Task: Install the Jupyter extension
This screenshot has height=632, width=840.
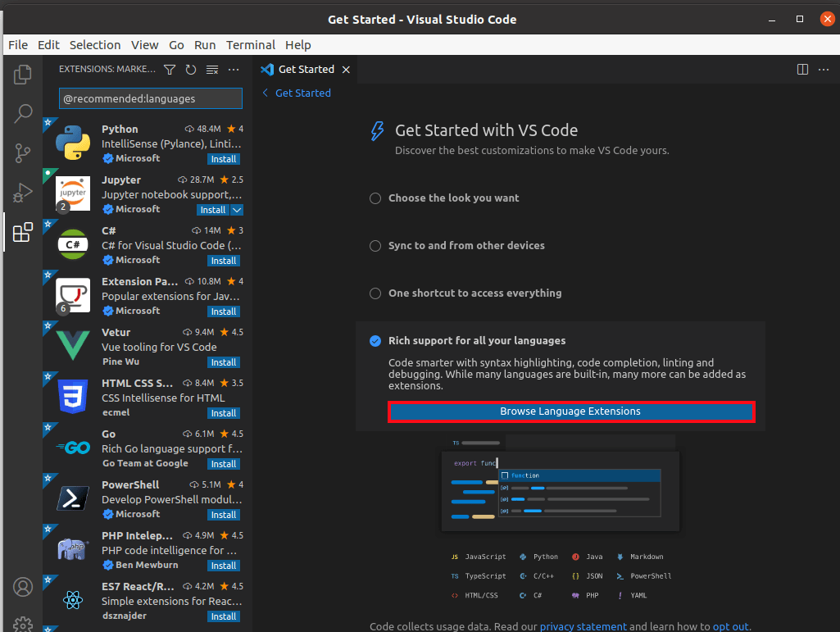Action: coord(213,210)
